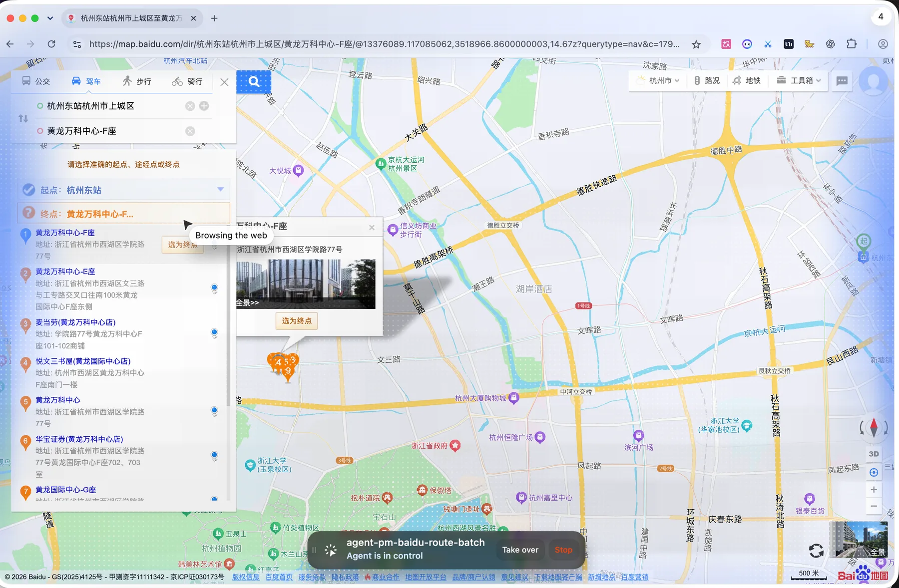This screenshot has width=899, height=588.
Task: Open 全景>> panorama link in popup
Action: tap(248, 302)
